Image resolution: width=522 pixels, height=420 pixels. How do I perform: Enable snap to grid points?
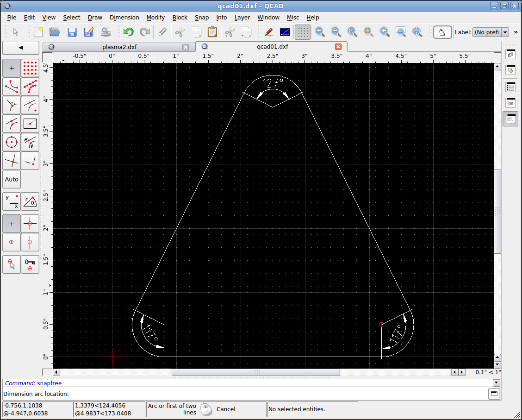(x=30, y=68)
